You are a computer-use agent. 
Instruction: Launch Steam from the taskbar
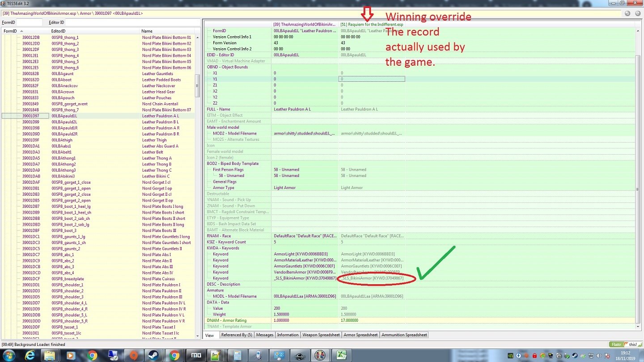pos(154,355)
